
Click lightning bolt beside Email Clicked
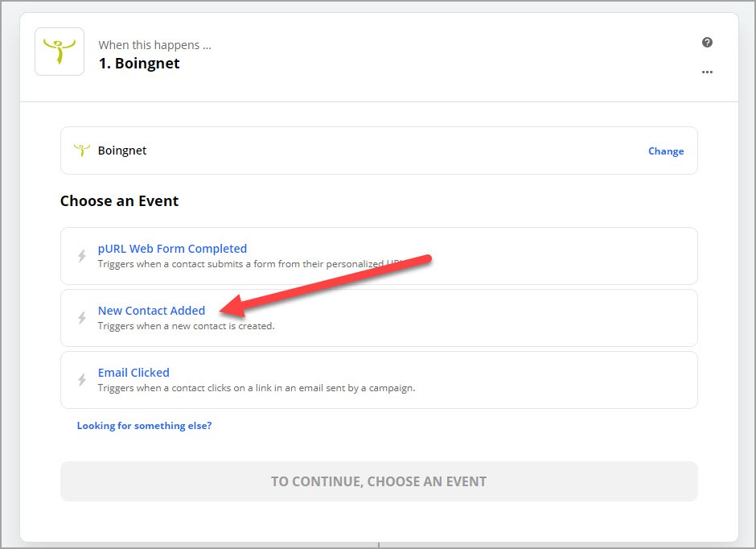tap(82, 380)
